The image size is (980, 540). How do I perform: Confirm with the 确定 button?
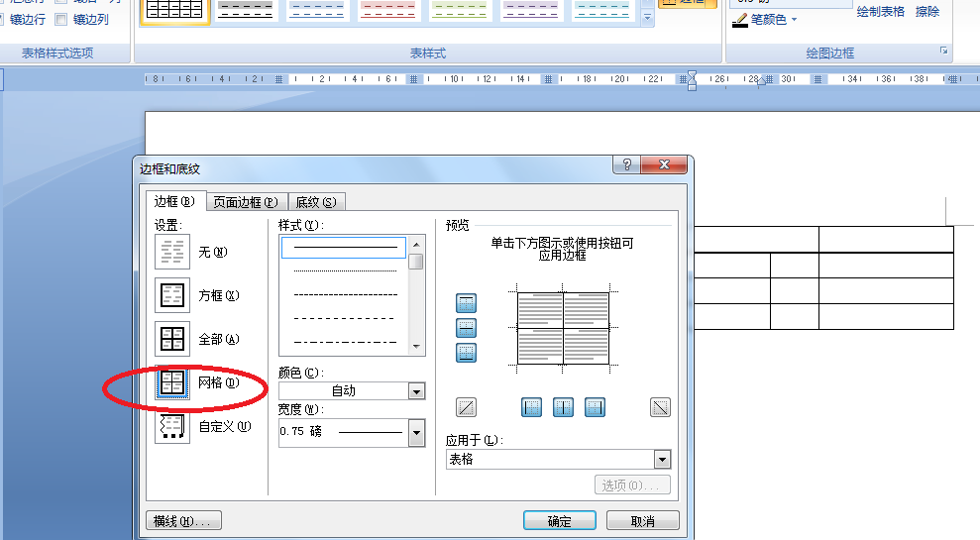560,520
